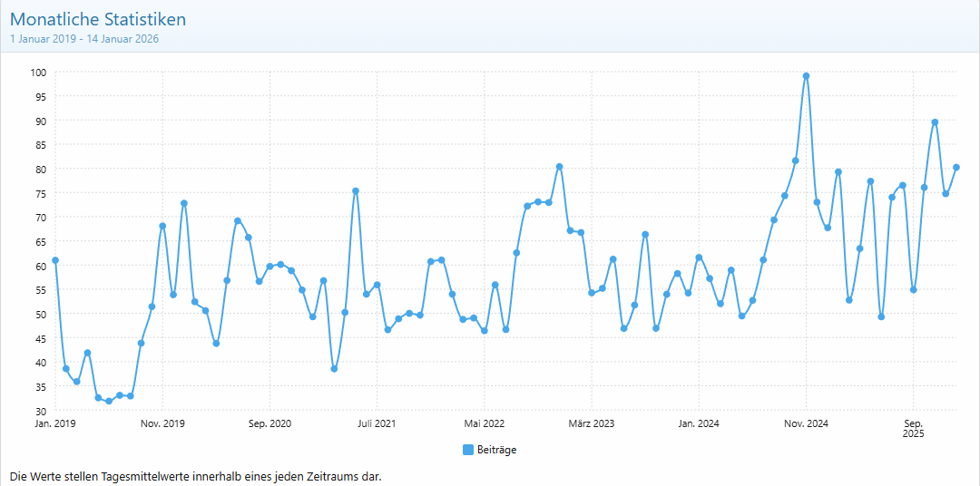
Task: Click the Nov. 2024 x-axis label
Action: (806, 423)
